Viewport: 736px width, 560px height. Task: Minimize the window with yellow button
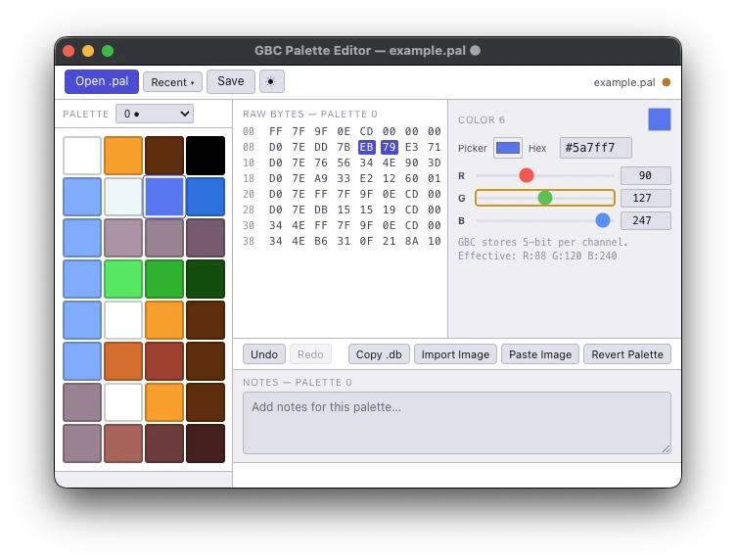88,51
